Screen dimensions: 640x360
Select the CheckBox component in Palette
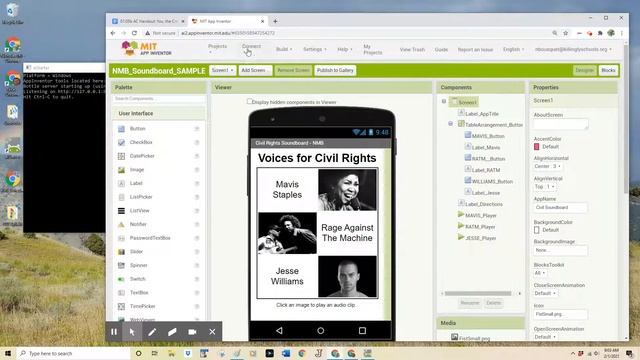pos(141,142)
